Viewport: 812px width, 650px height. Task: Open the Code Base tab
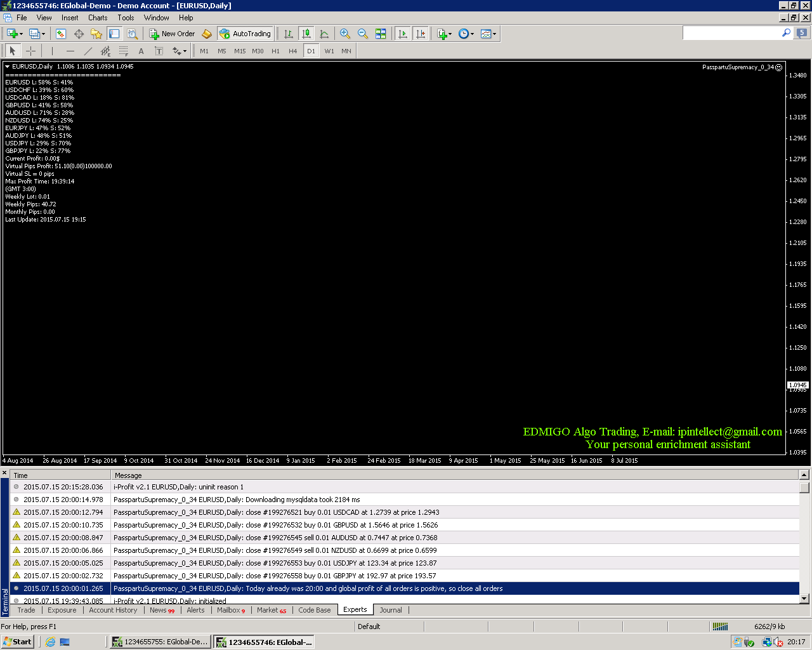[315, 610]
